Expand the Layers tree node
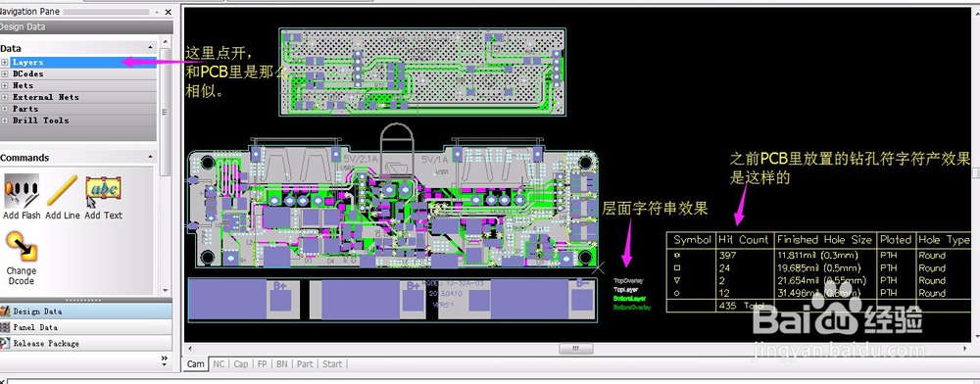Screen dimensions: 980x384 click(4, 63)
